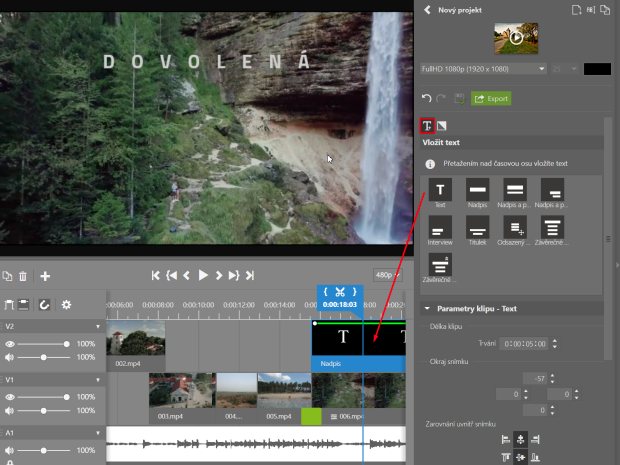Toggle visibility eye on track V2
Viewport: 620px width, 465px height.
(x=11, y=343)
